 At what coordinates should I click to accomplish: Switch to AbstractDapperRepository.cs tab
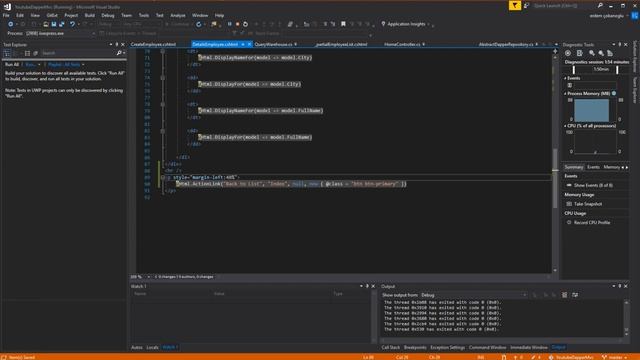(506, 44)
